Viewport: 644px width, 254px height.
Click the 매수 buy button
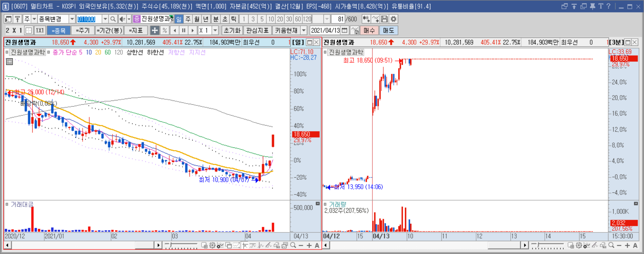(x=369, y=30)
